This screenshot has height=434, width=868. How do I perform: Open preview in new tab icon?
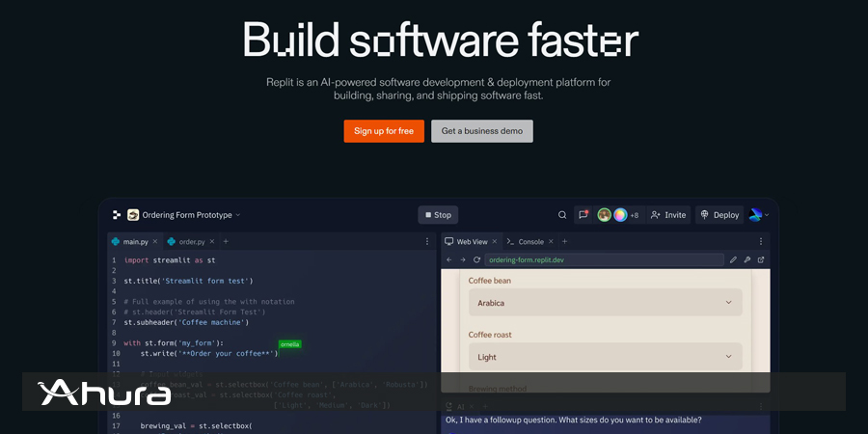pos(760,259)
